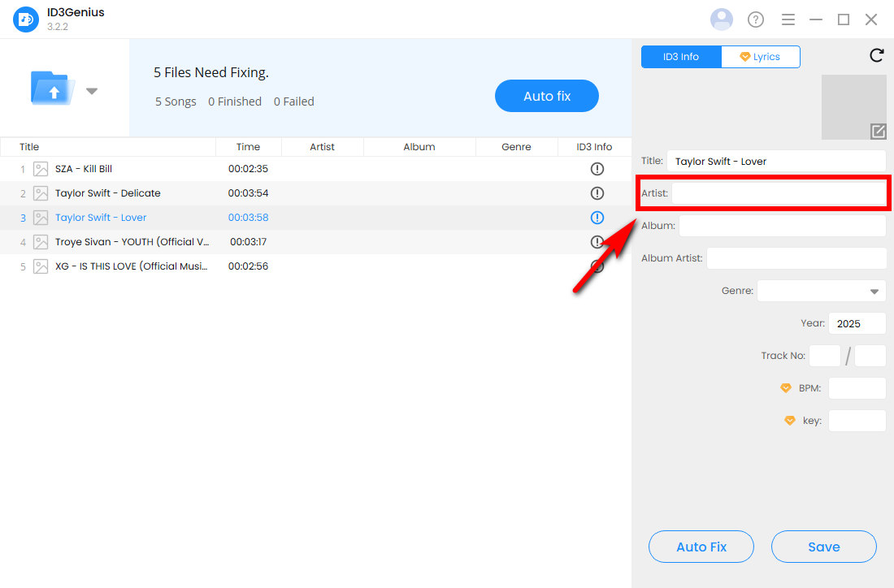This screenshot has width=894, height=588.
Task: Click the 5 Songs counter
Action: coord(176,102)
